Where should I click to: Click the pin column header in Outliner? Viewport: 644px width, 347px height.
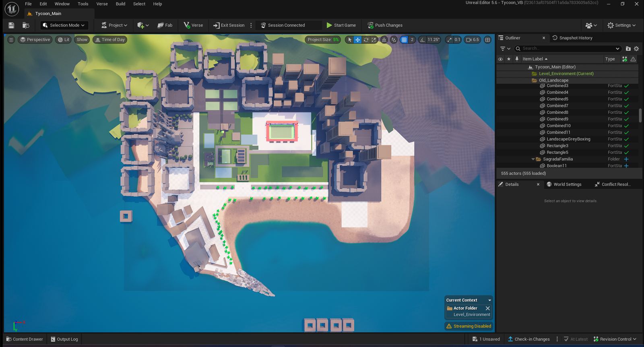coord(517,59)
